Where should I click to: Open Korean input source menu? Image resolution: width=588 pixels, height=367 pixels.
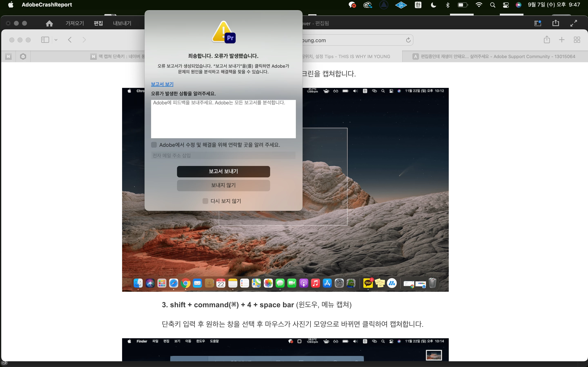coord(418,5)
